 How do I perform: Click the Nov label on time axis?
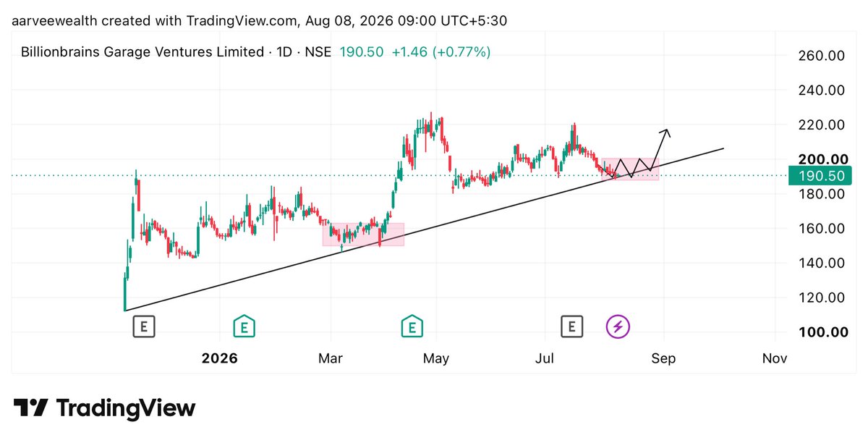tap(775, 358)
